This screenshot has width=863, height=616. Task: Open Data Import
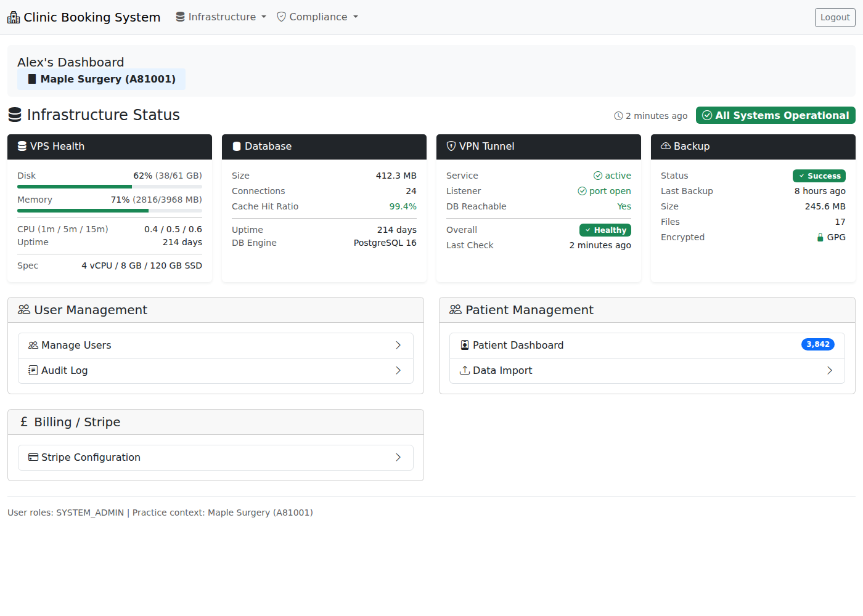(647, 371)
